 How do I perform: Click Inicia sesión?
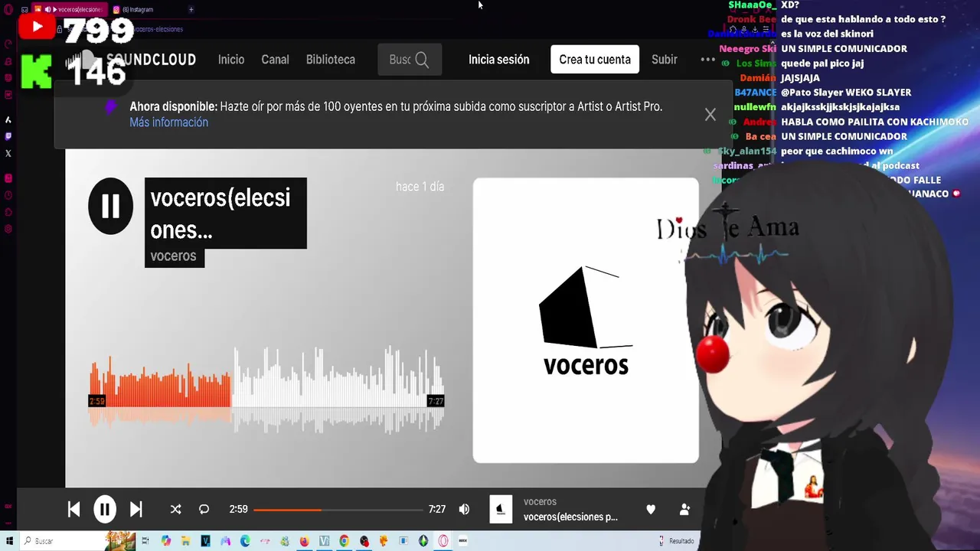[x=499, y=60]
